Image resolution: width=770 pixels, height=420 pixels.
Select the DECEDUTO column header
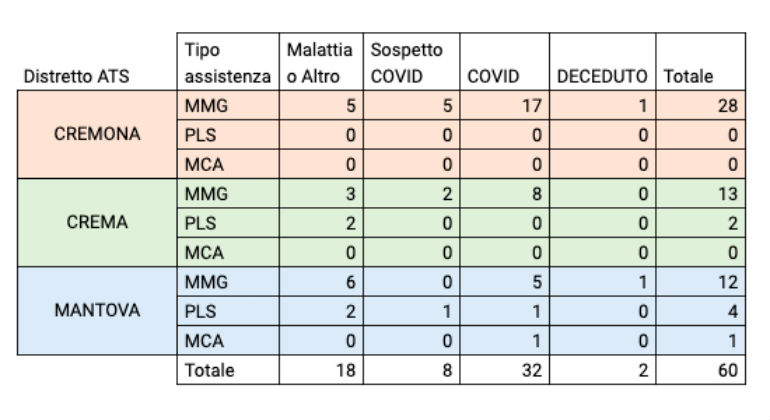[x=603, y=76]
